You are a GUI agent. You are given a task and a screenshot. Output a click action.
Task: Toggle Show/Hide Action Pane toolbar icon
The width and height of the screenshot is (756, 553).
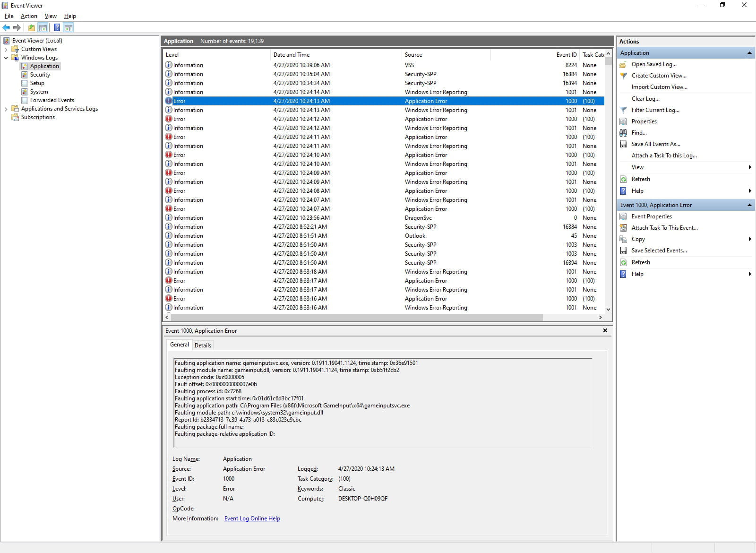coord(69,27)
